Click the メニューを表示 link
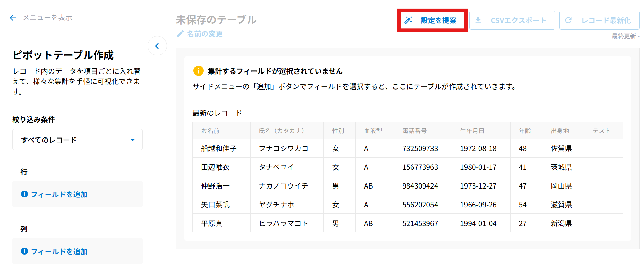Image resolution: width=644 pixels, height=276 pixels. pyautogui.click(x=47, y=18)
